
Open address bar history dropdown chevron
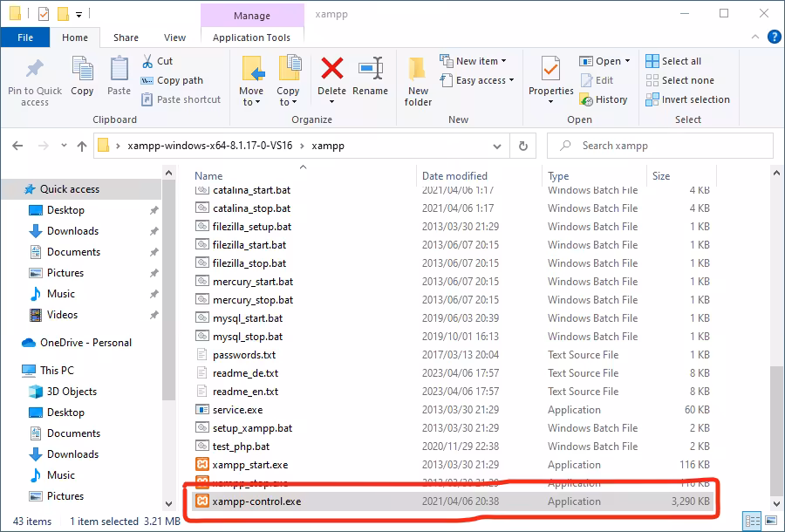496,147
